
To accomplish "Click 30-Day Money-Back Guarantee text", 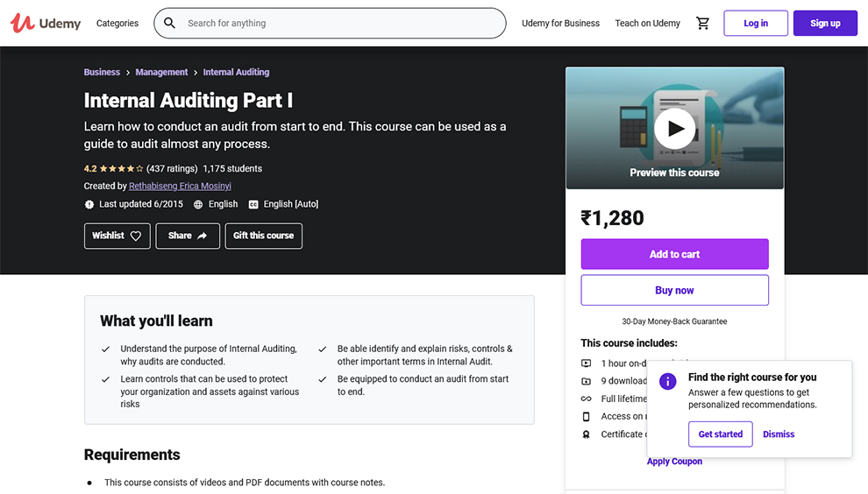I will click(x=674, y=321).
